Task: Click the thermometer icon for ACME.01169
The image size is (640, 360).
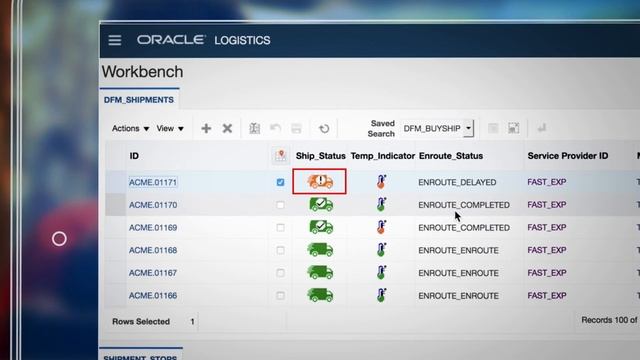Action: point(381,227)
